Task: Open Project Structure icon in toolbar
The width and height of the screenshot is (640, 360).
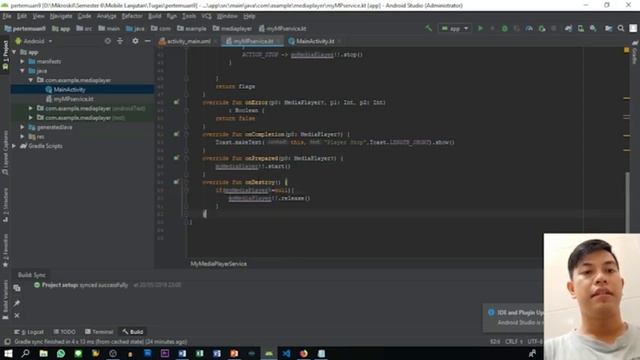Action: [x=609, y=29]
